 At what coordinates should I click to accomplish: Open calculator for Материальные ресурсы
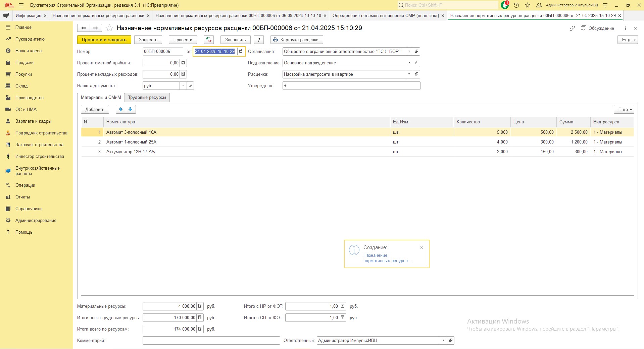[x=200, y=306]
